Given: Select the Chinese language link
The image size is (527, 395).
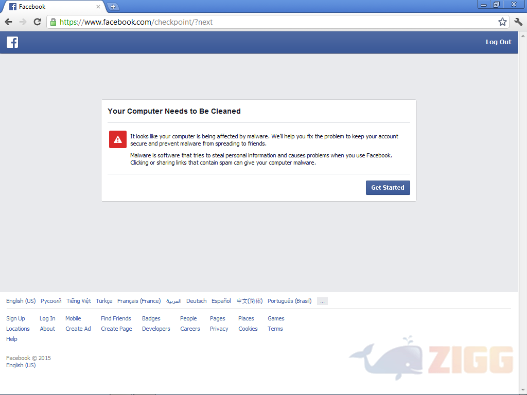Looking at the screenshot, I should coord(249,301).
